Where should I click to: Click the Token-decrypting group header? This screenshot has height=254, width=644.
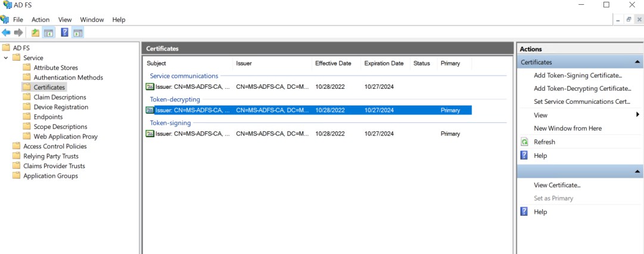(x=175, y=99)
